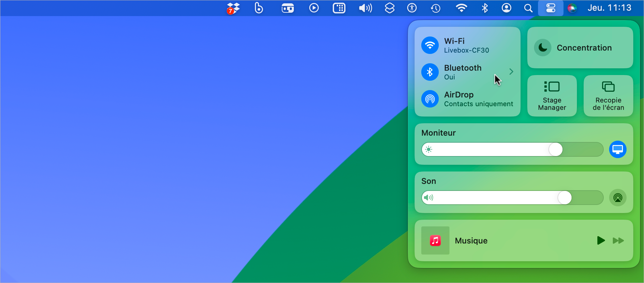The image size is (644, 283).
Task: Click the Stage Manager tile
Action: click(552, 96)
